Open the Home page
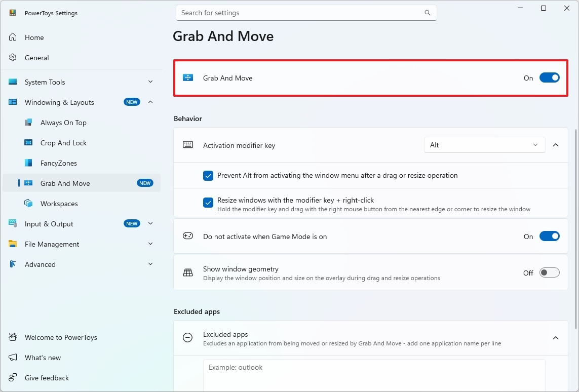 tap(82, 37)
